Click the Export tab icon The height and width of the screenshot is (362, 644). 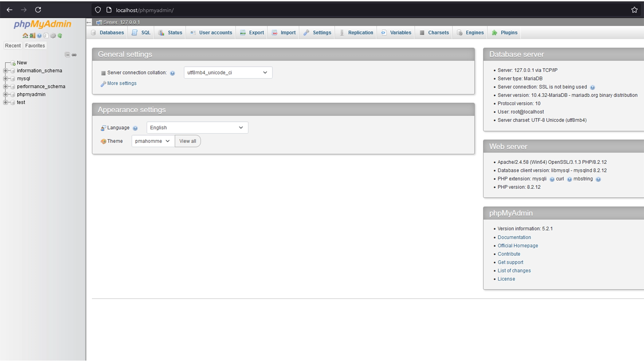tap(243, 33)
